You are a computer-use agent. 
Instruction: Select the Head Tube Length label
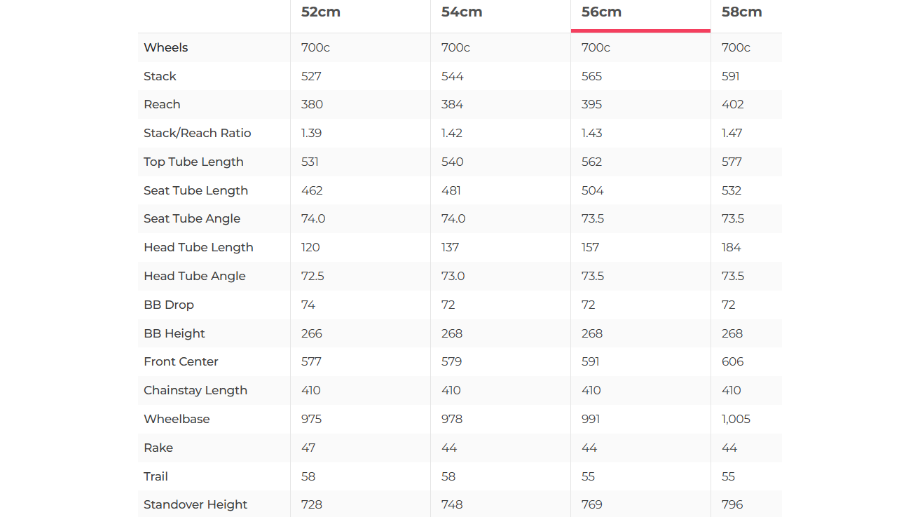pos(198,248)
